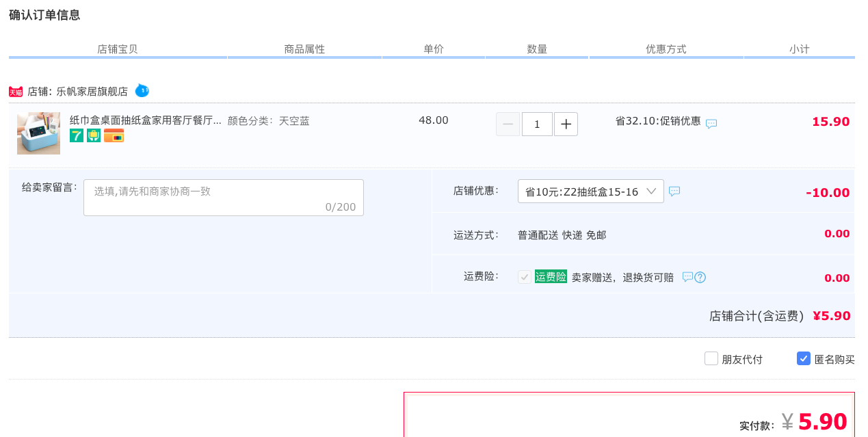868x437 pixels.
Task: Click the subtotal amount 15.90
Action: [830, 122]
